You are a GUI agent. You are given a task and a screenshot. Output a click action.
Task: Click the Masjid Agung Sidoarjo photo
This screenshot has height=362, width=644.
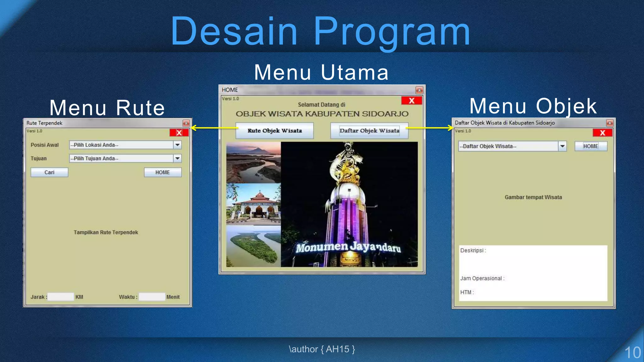(253, 204)
